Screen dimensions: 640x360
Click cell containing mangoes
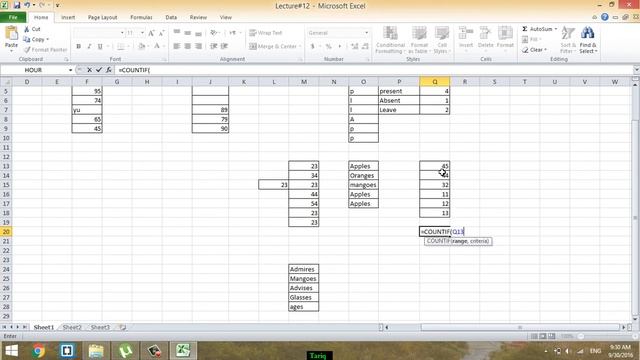tap(363, 185)
